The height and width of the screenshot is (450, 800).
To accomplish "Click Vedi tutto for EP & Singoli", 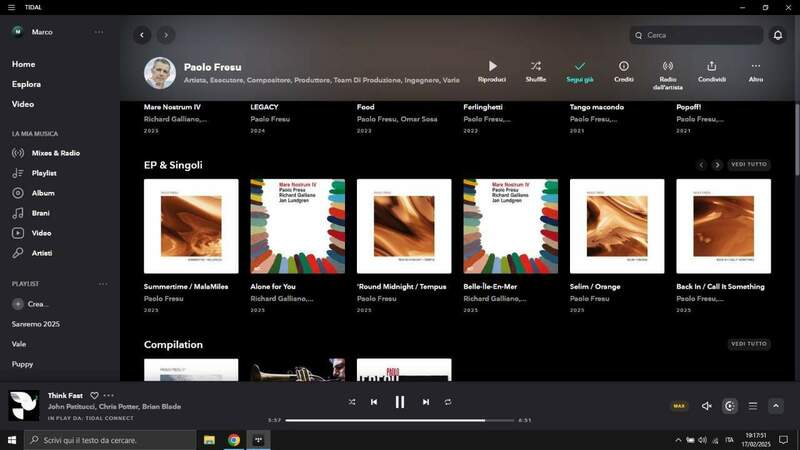I will [x=749, y=165].
